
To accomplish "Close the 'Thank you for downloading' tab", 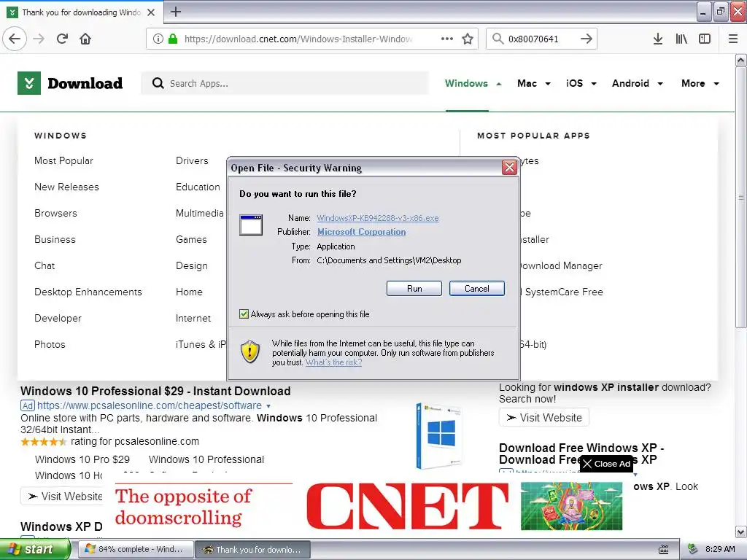I will 151,12.
